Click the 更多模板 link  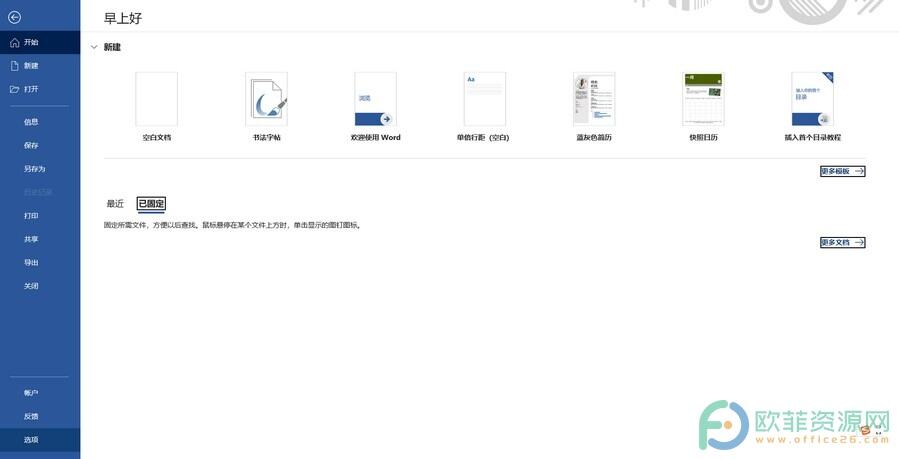pos(843,171)
